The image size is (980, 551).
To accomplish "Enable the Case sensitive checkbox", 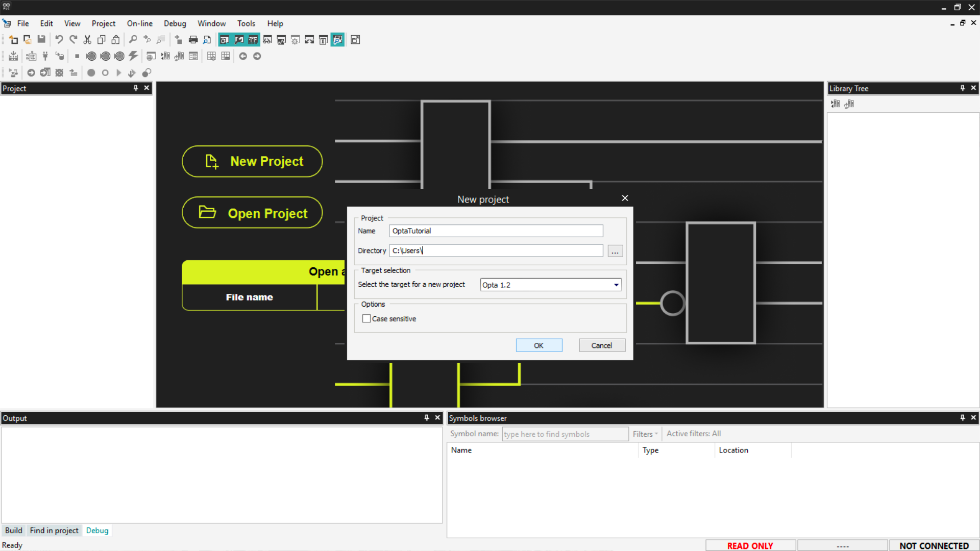I will coord(366,319).
